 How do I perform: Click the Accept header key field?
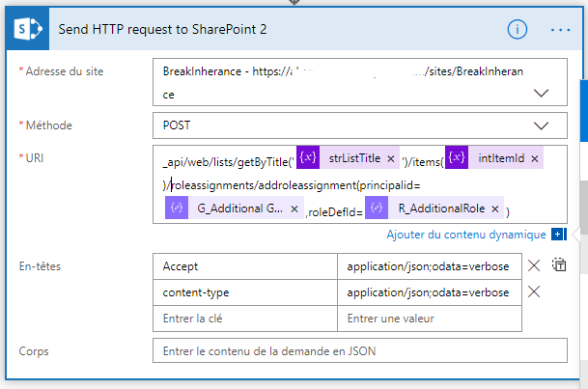pyautogui.click(x=245, y=266)
